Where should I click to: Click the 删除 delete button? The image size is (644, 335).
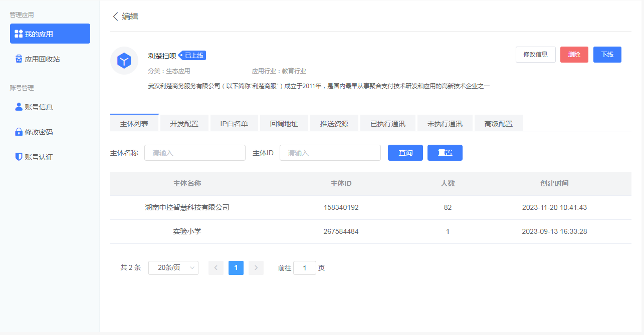pyautogui.click(x=574, y=55)
